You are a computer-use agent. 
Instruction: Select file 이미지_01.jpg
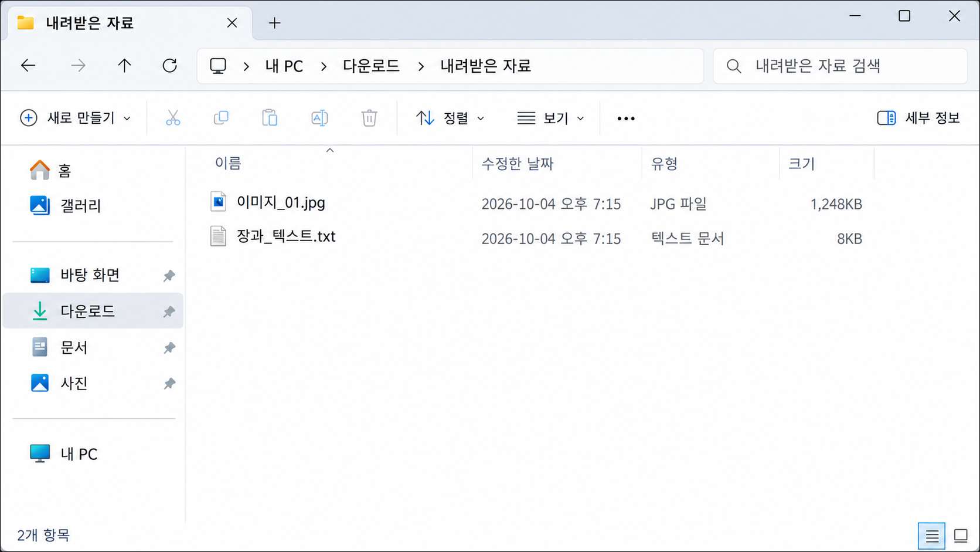(x=281, y=203)
